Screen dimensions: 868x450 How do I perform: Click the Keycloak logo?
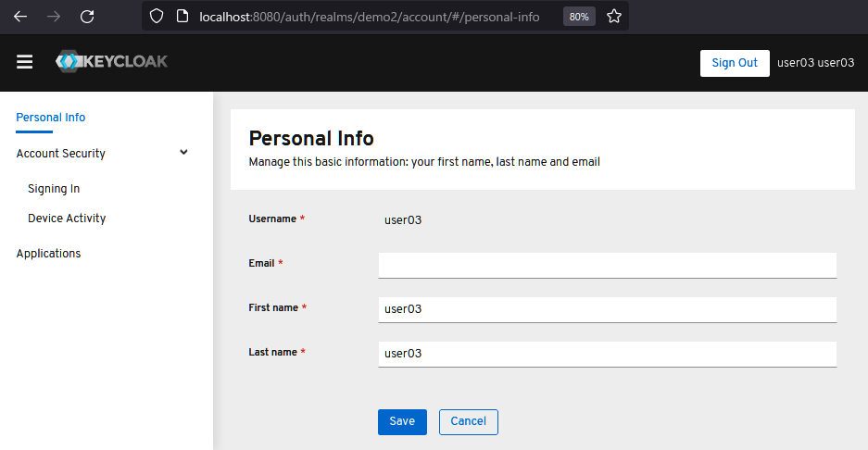(x=111, y=62)
